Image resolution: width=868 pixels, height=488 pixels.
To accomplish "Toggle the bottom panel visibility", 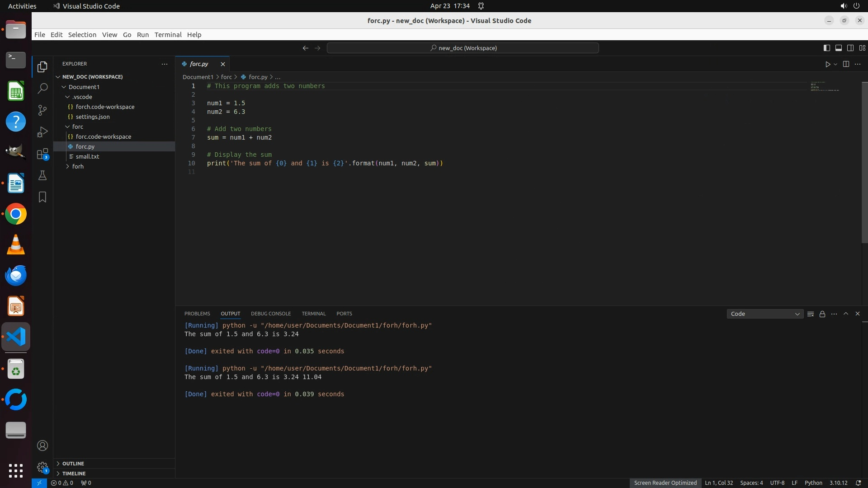I will point(838,48).
